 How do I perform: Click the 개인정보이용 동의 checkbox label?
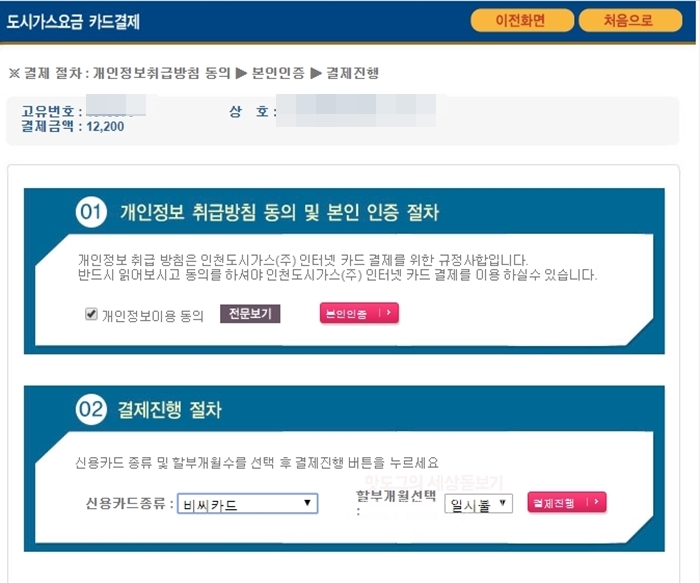point(152,316)
